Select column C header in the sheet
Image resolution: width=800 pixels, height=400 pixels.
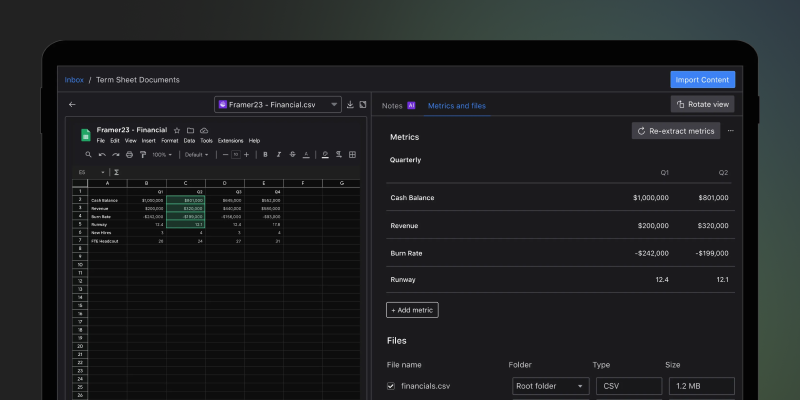point(186,183)
